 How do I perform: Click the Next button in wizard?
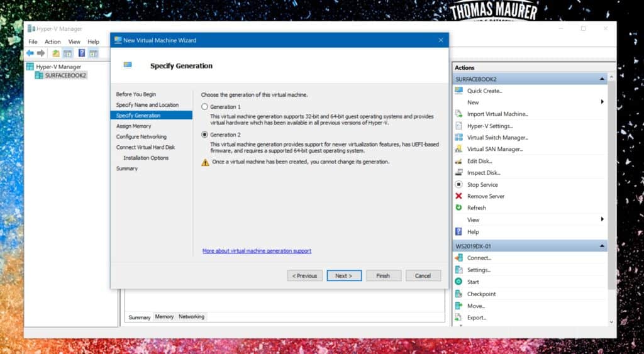click(344, 275)
